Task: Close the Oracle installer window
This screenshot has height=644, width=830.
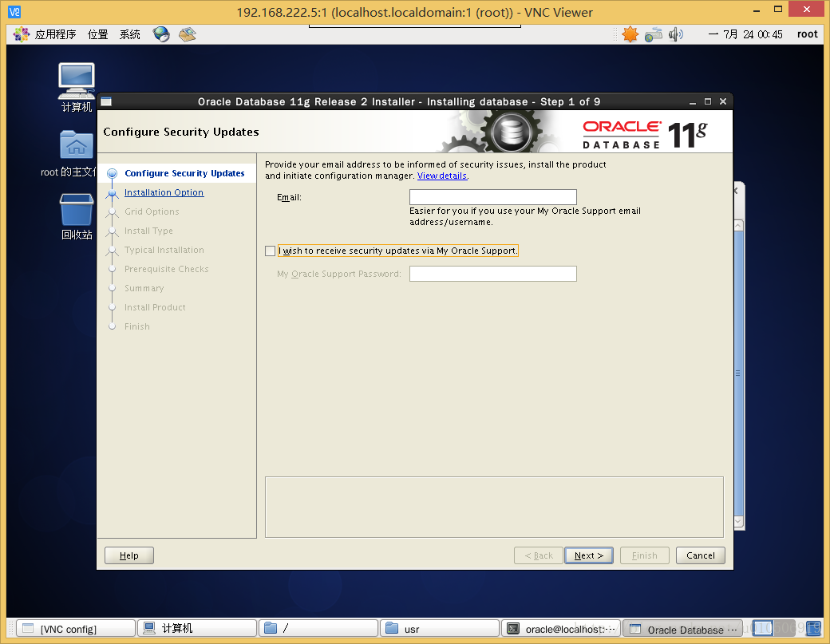Action: coord(723,101)
